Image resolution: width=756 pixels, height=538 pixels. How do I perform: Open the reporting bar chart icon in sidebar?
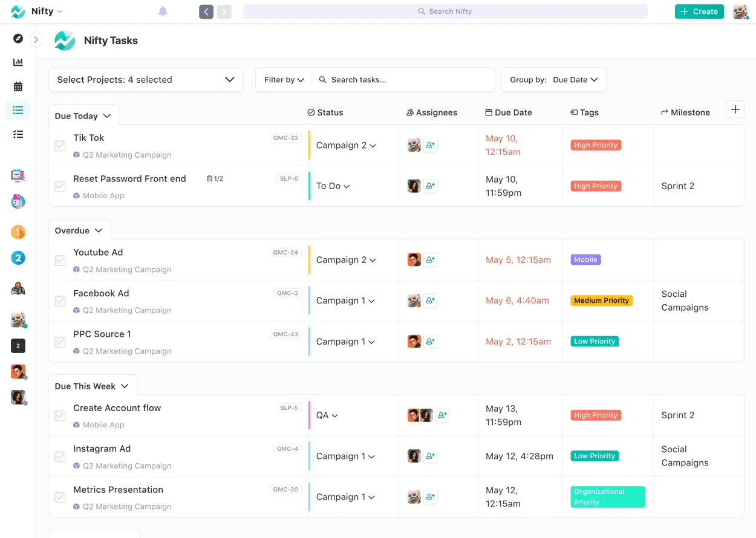18,62
